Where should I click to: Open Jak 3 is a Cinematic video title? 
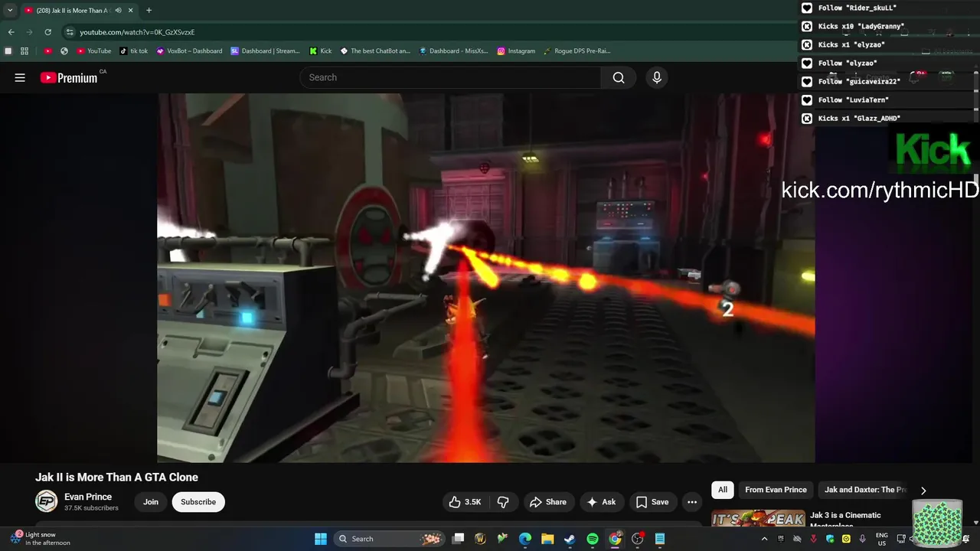pos(845,520)
